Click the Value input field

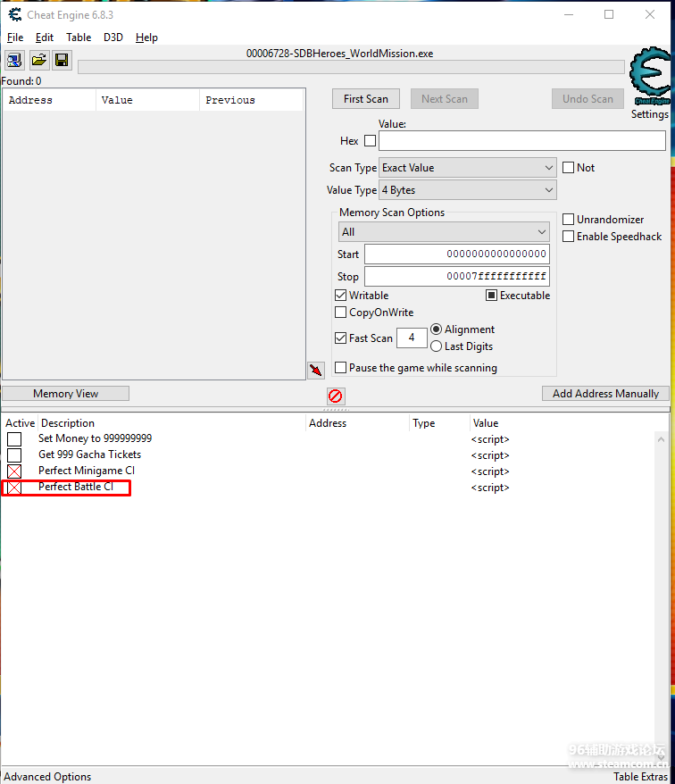[521, 141]
